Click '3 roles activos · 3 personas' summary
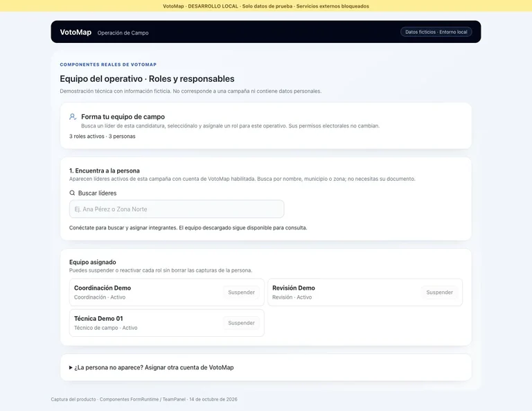The image size is (532, 411). tap(102, 136)
